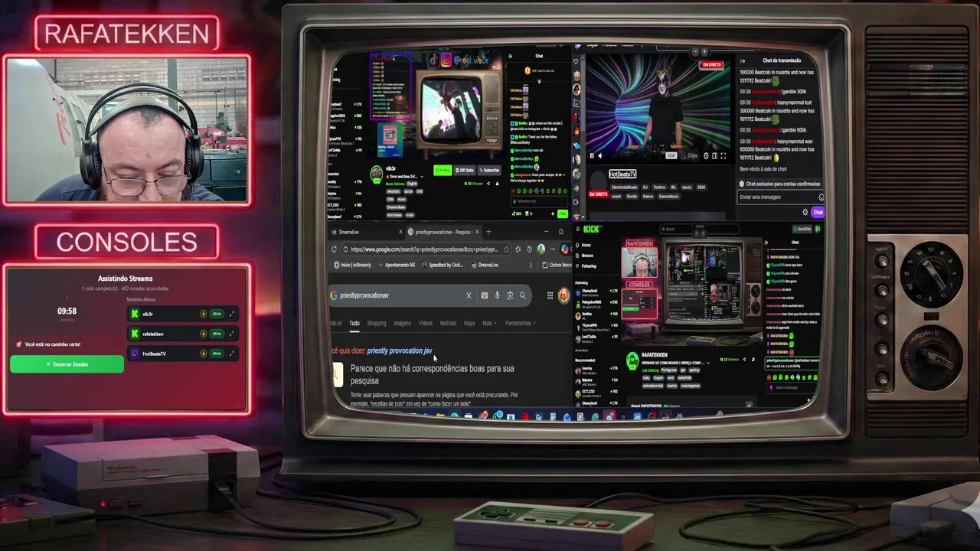Image resolution: width=980 pixels, height=551 pixels.
Task: Open the Ferramentas dropdown in Google results
Action: coord(521,323)
